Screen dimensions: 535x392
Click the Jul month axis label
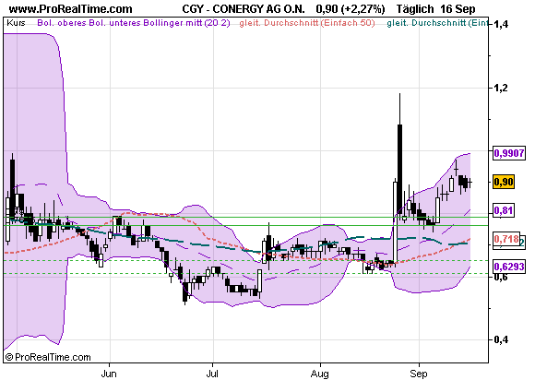[212, 374]
